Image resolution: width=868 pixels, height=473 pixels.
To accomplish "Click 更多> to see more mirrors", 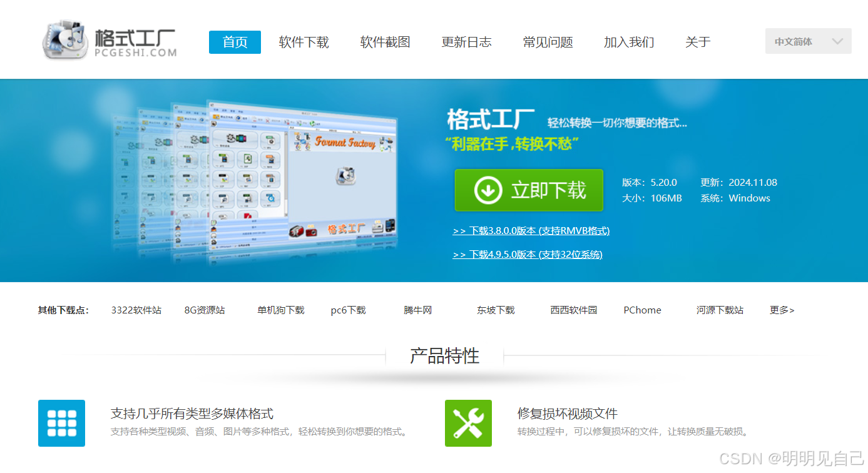I will point(782,310).
